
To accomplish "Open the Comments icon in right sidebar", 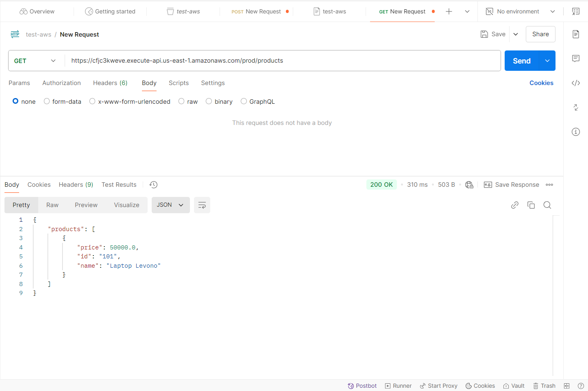I will (575, 59).
